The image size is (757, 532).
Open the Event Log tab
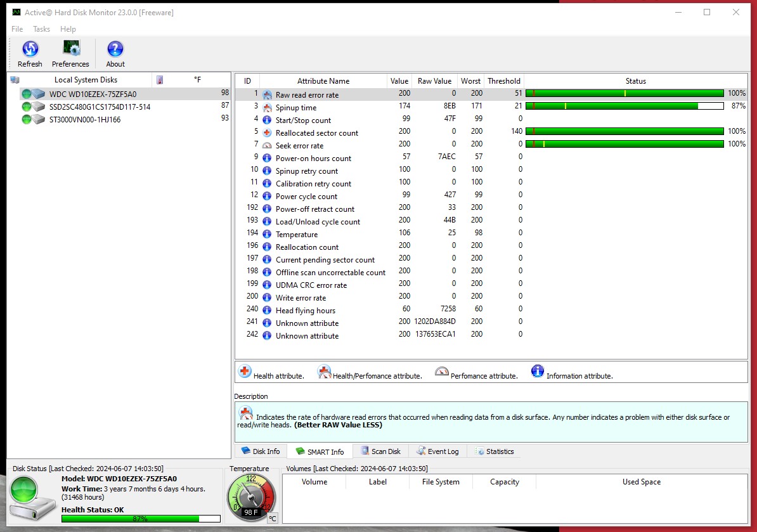coord(437,451)
